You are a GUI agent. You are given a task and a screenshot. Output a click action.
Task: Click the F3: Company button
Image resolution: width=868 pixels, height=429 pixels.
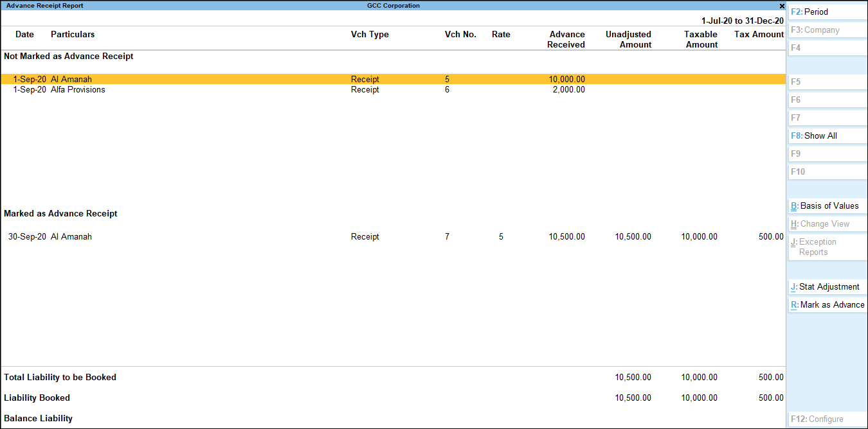[827, 30]
